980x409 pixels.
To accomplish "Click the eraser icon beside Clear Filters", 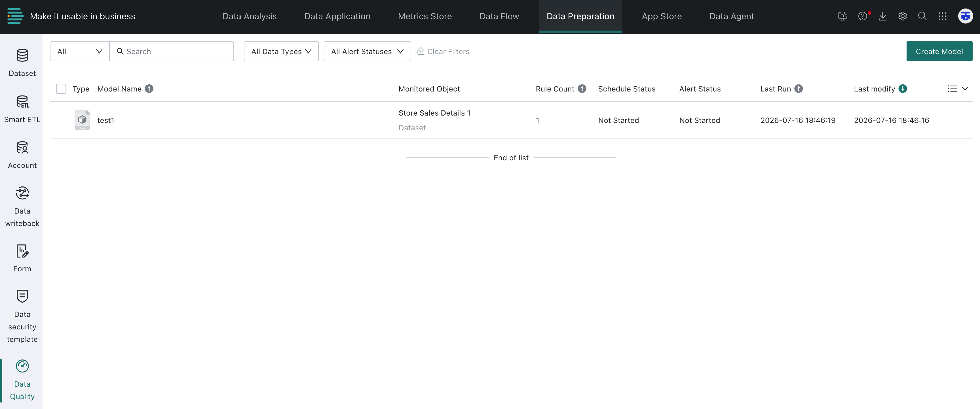I will [420, 51].
